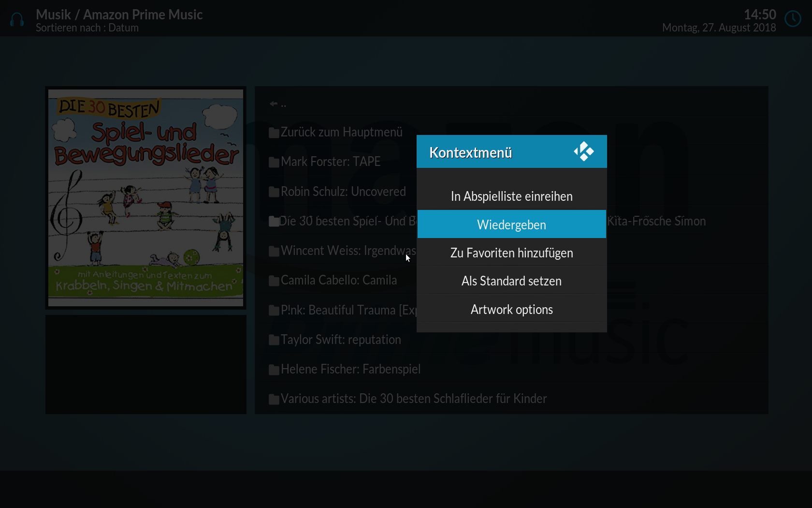Open P!nk: Beautiful Trauma album
The width and height of the screenshot is (812, 508).
coord(348,310)
